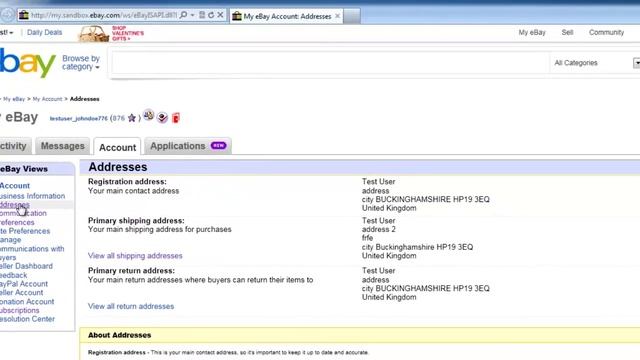Viewport: 640px width, 360px height.
Task: Open Business Information in the sidebar
Action: click(32, 196)
